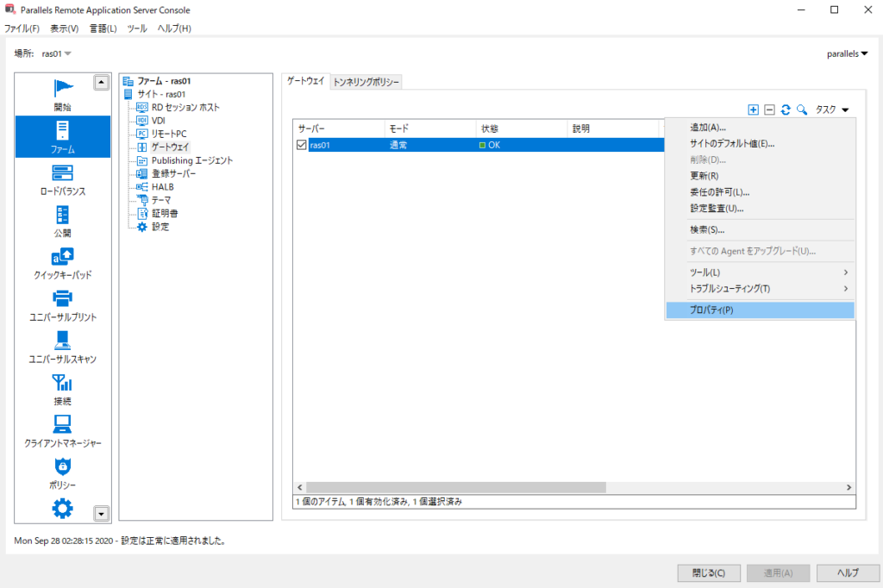Open the クライアントマネージャー sidebar category
883x588 pixels.
click(x=62, y=431)
